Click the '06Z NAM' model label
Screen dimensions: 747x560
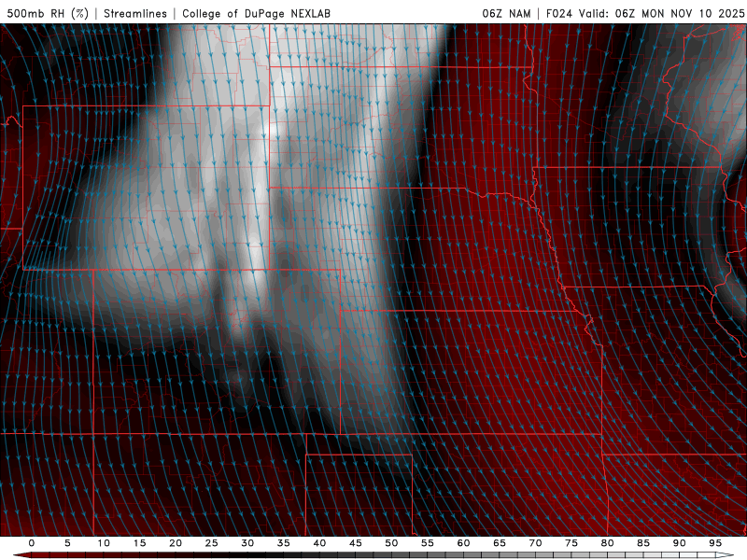pos(506,14)
